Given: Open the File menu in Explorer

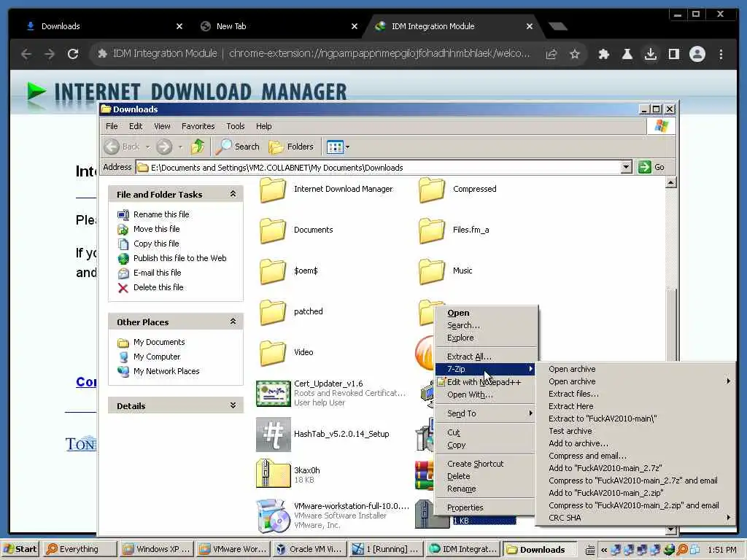Looking at the screenshot, I should click(112, 126).
